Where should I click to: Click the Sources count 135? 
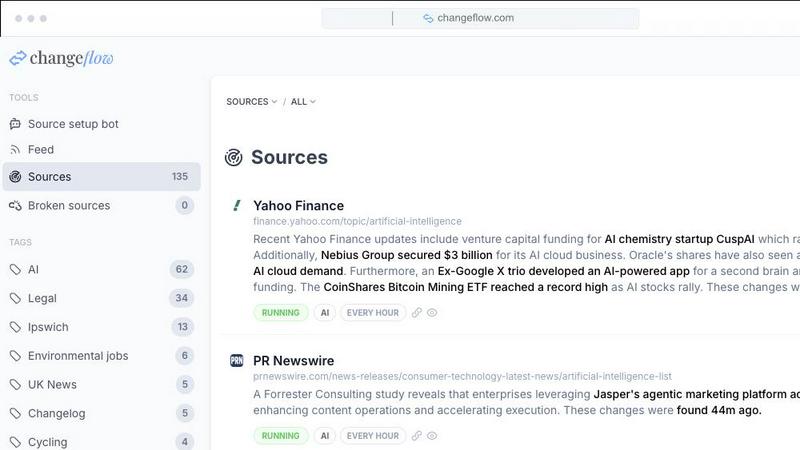[180, 177]
